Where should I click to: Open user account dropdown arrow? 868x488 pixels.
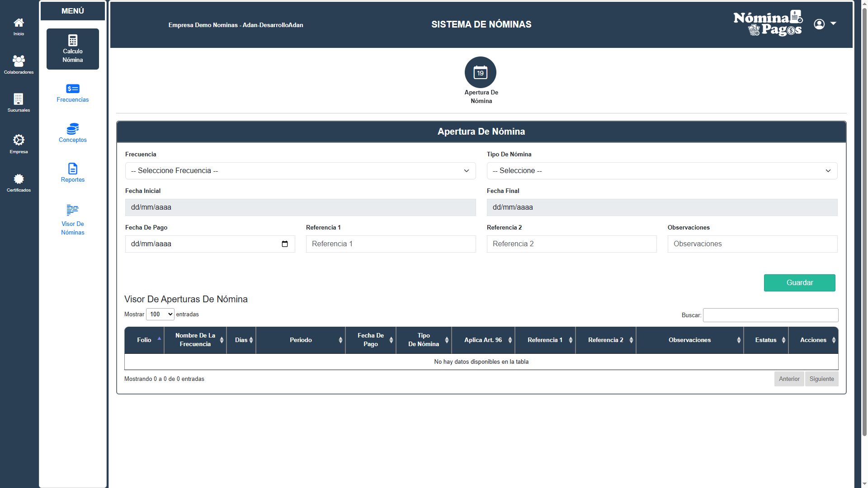pyautogui.click(x=833, y=23)
